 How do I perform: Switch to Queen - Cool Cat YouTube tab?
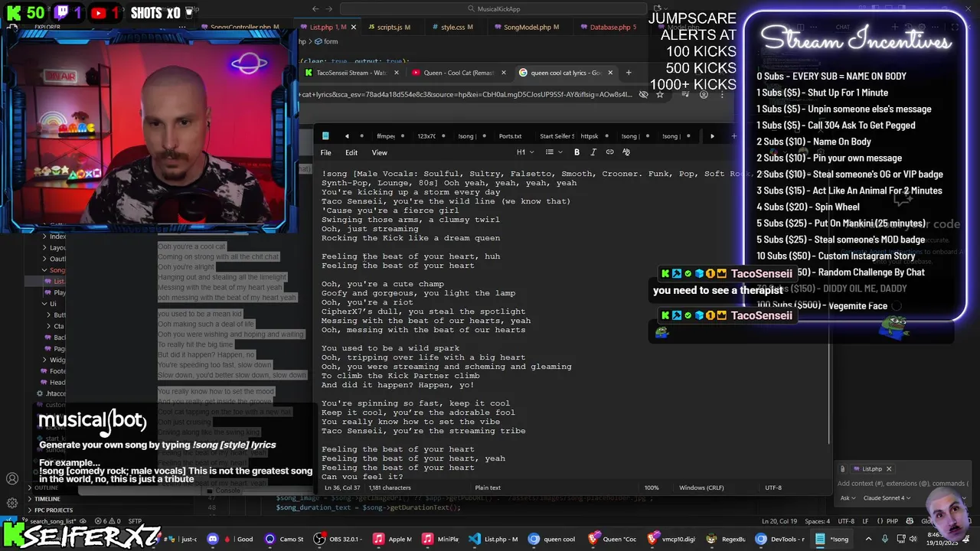458,73
